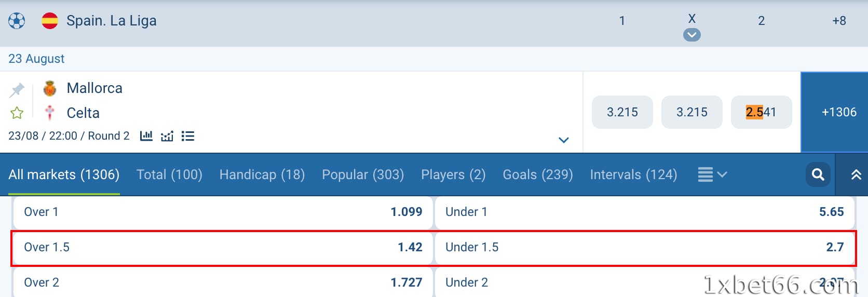Viewport: 868px width, 297px height.
Task: Open the match list details icon
Action: [x=188, y=136]
